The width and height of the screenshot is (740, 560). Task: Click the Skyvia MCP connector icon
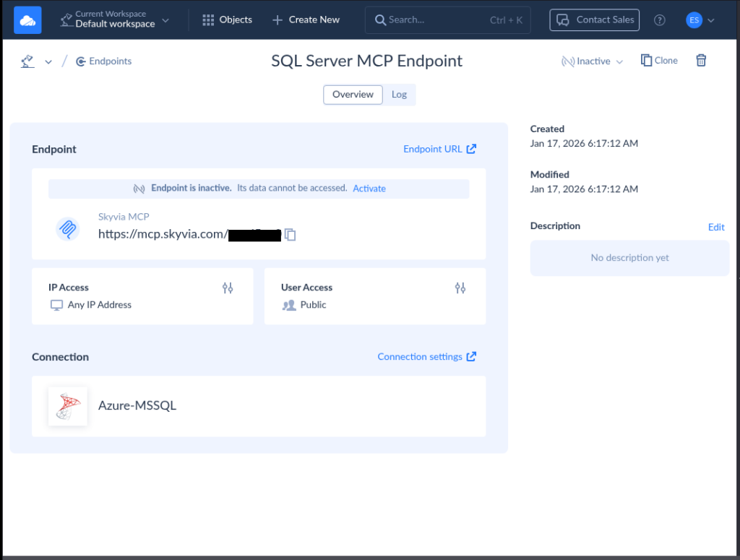pyautogui.click(x=67, y=229)
